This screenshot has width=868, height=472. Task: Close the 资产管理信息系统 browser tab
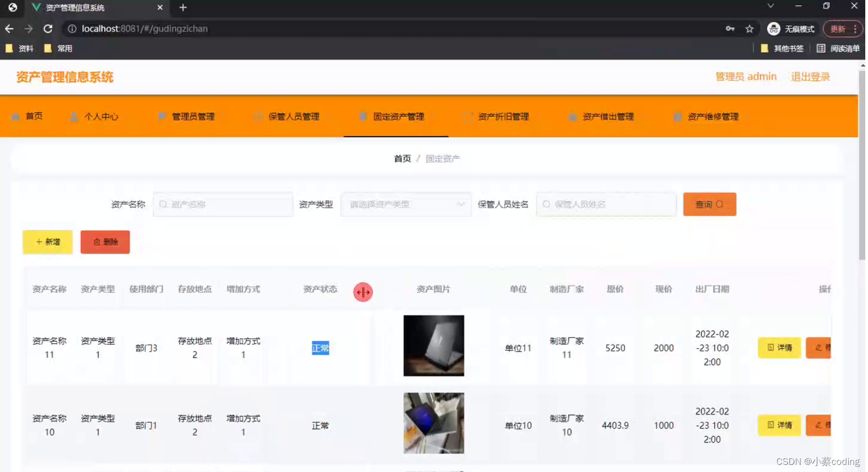pyautogui.click(x=160, y=8)
